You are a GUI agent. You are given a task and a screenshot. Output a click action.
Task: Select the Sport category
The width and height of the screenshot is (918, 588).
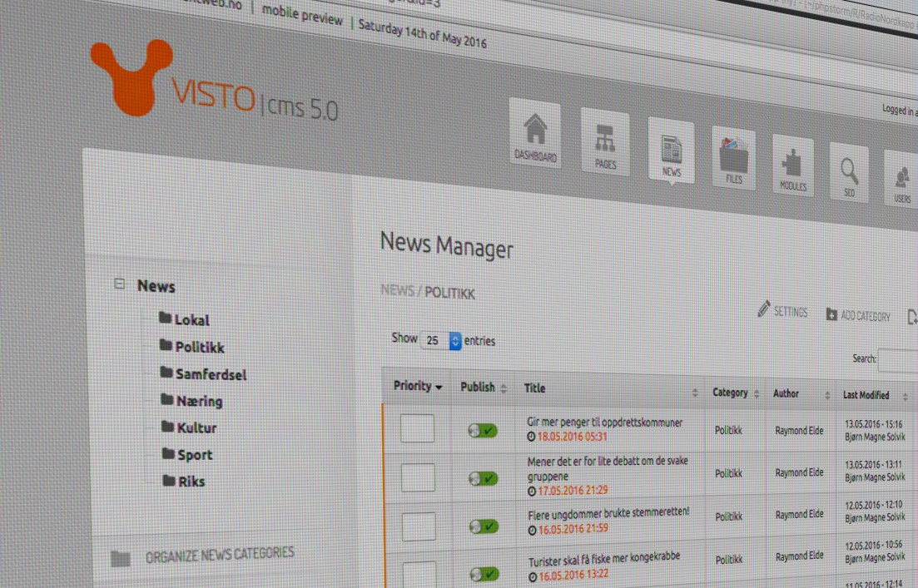(195, 455)
